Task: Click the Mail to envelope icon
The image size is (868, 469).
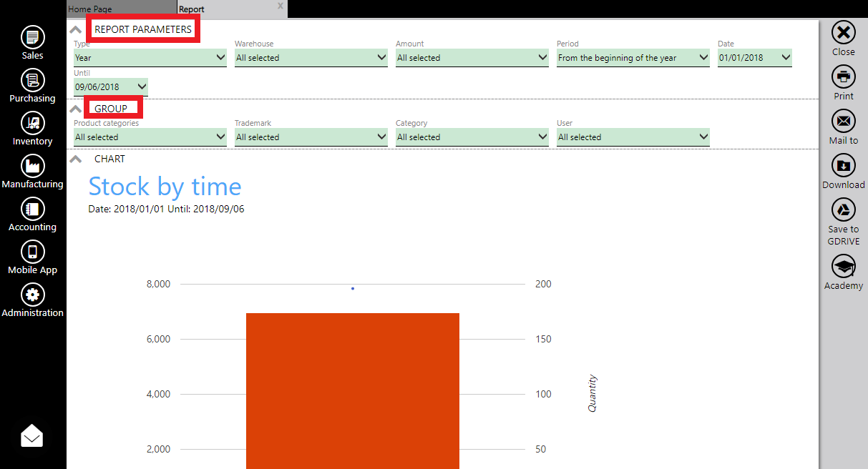Action: 844,122
